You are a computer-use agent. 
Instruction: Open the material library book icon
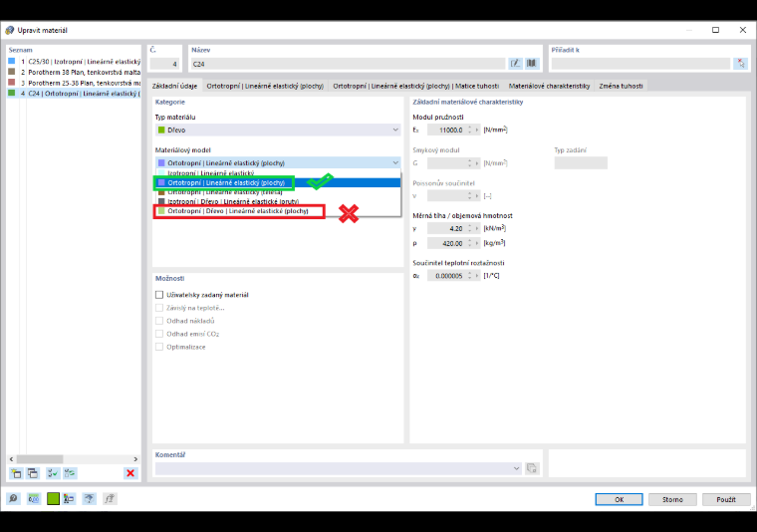(x=532, y=63)
